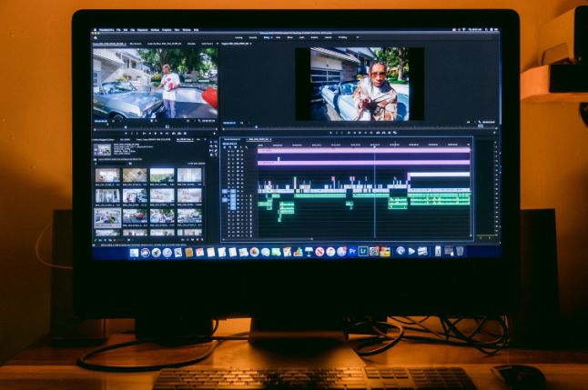Select the first thumbnail in Project bin

pyautogui.click(x=107, y=175)
